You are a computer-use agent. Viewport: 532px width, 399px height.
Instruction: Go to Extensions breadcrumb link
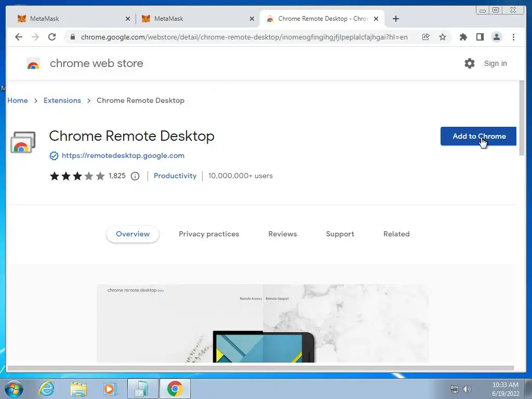62,100
